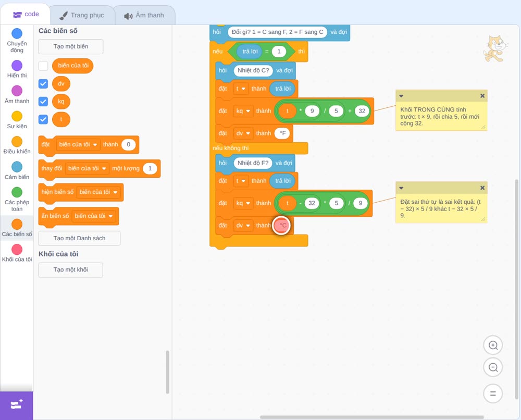
Task: Close the Khối TRONG CÙNG comment
Action: point(482,96)
